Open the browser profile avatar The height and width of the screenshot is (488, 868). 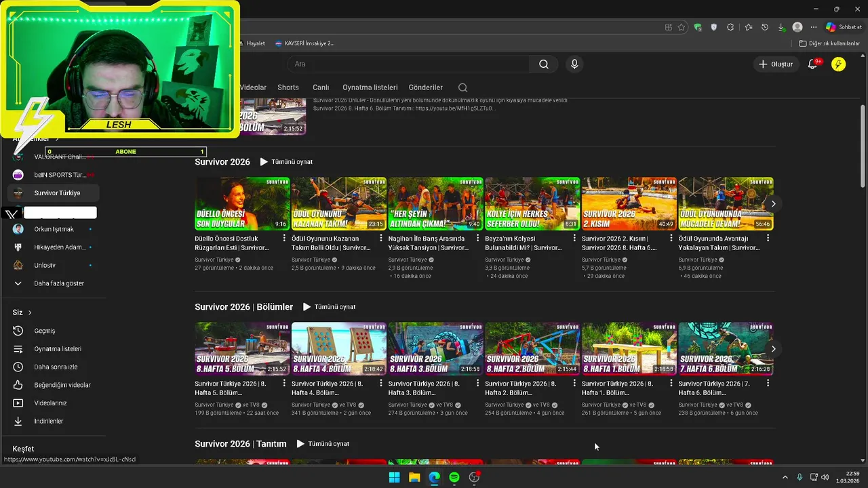point(797,27)
